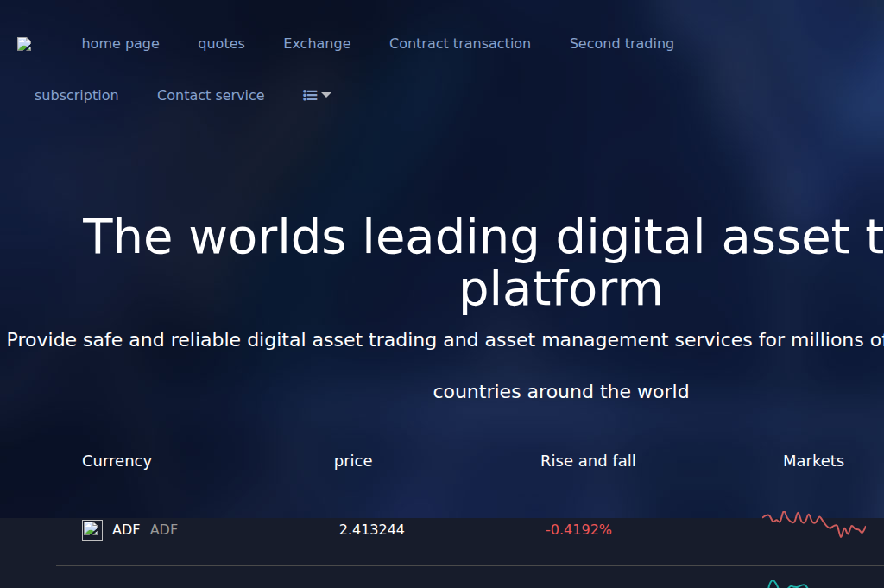
Task: Open Contact service
Action: tap(211, 95)
